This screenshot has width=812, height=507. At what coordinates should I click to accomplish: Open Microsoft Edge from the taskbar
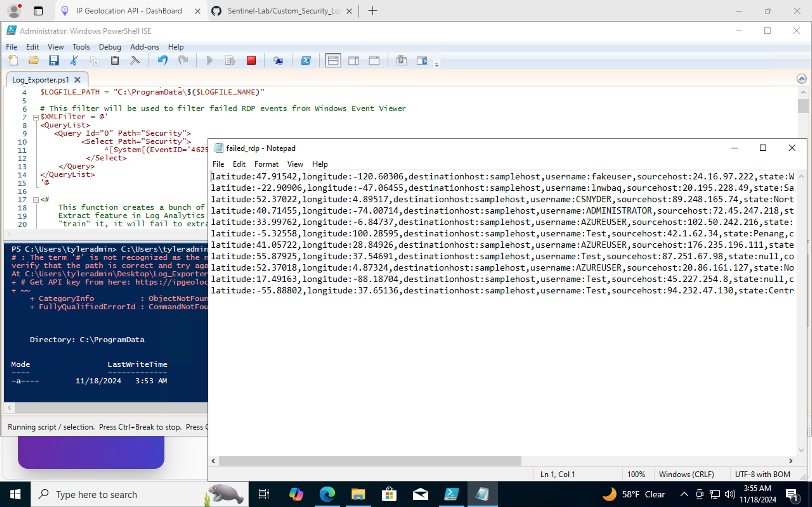327,494
